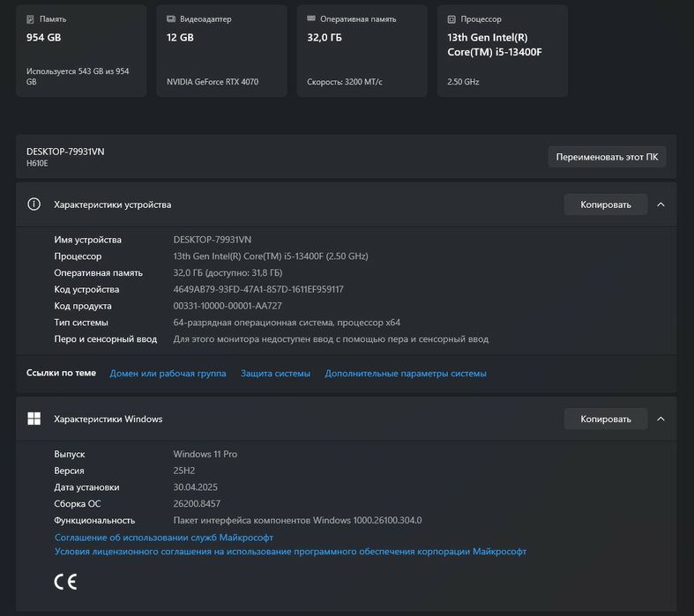
Task: Open Дополнительные параметры системы link
Action: 406,374
